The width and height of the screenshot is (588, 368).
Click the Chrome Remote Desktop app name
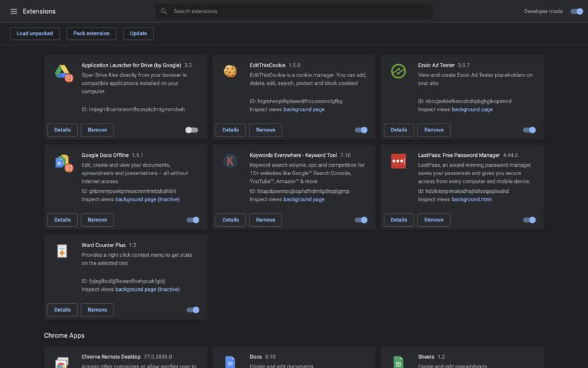click(111, 357)
